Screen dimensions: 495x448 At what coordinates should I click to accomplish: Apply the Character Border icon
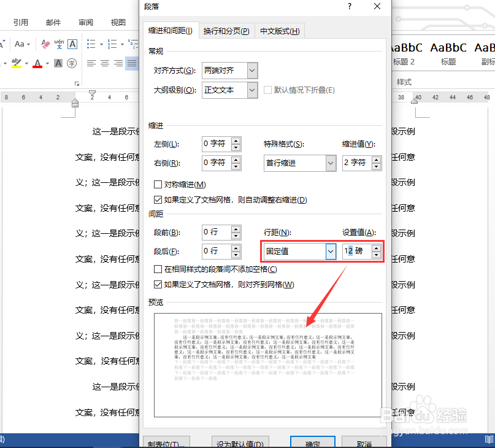click(x=72, y=44)
